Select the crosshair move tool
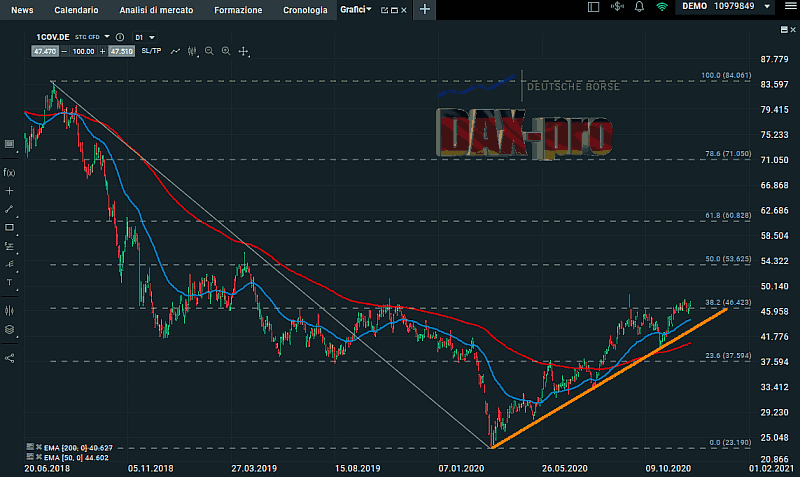This screenshot has width=800, height=477. (x=244, y=52)
